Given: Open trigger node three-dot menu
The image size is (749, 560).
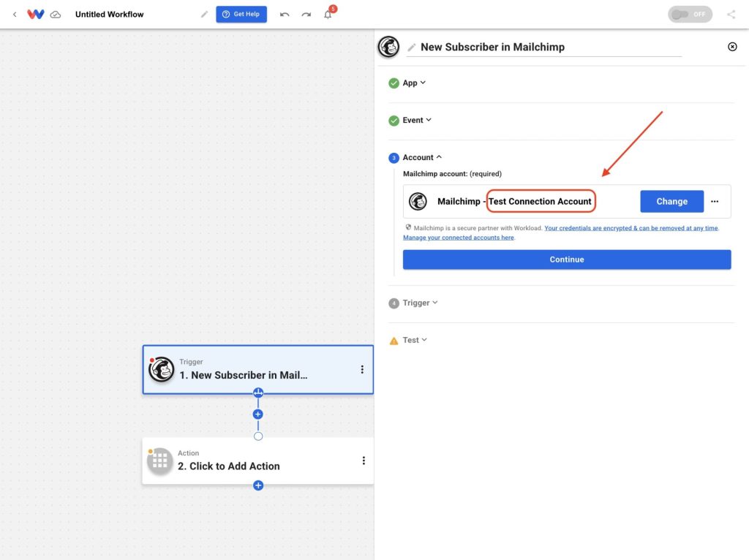Looking at the screenshot, I should click(362, 369).
